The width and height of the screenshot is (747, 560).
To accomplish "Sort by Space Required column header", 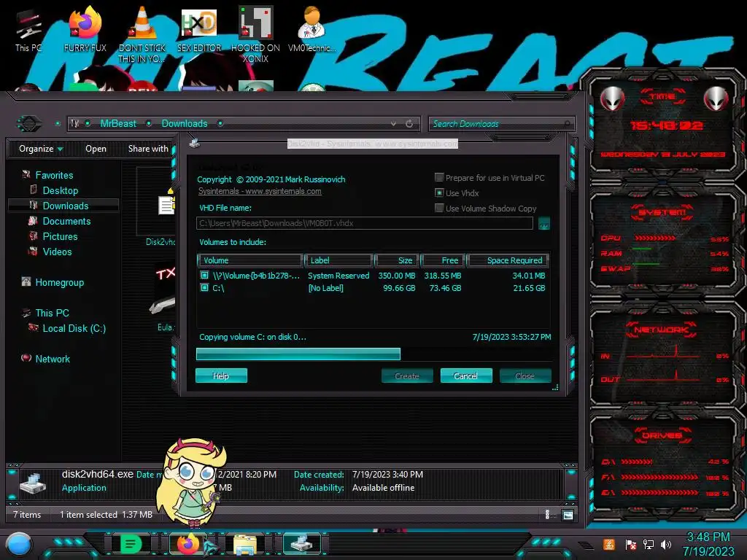I will click(x=508, y=260).
